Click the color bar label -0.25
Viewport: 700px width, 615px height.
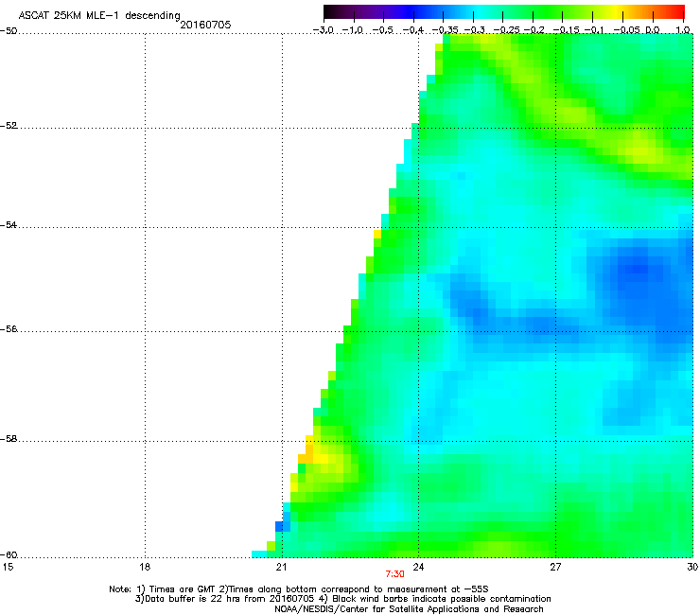click(x=507, y=30)
